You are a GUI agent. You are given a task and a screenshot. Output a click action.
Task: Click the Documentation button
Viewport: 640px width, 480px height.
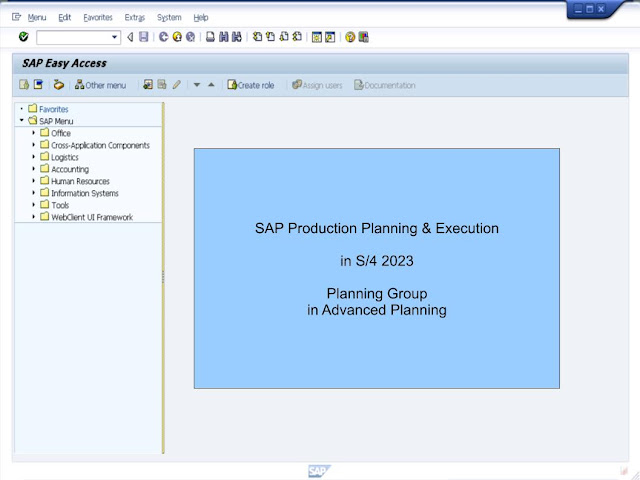click(385, 85)
